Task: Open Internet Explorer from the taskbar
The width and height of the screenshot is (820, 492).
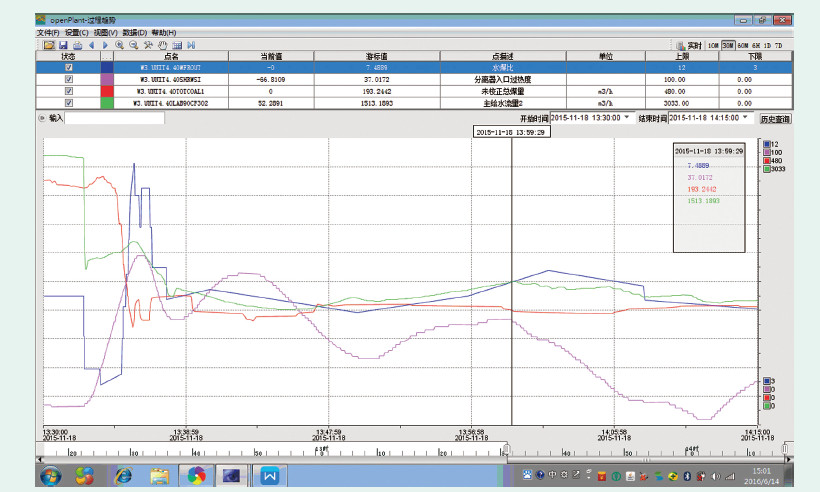Action: 124,475
